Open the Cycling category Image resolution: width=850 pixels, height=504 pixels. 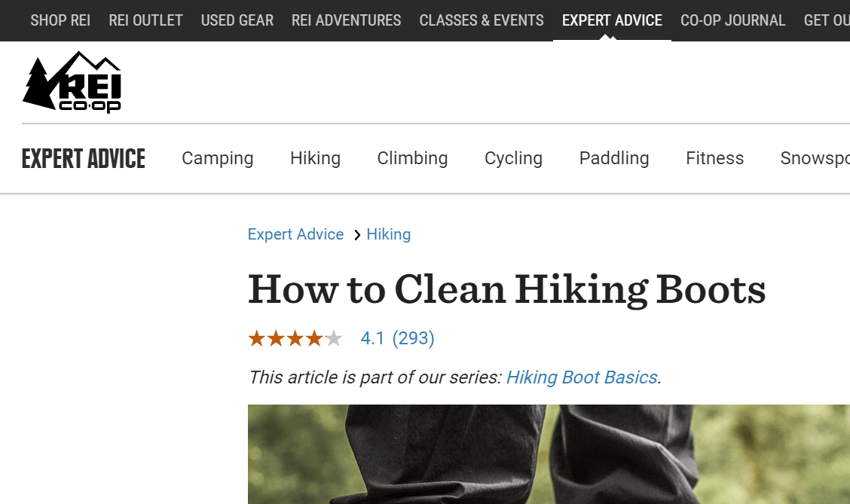[513, 158]
